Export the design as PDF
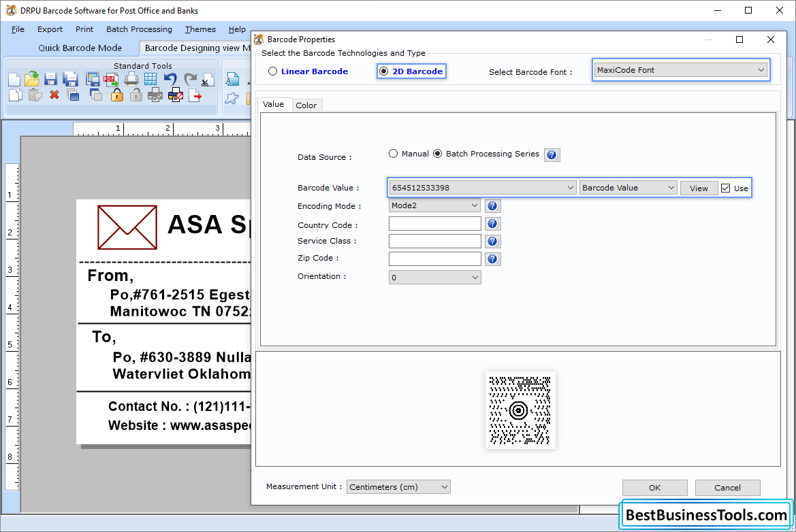Image resolution: width=796 pixels, height=532 pixels. pos(110,78)
